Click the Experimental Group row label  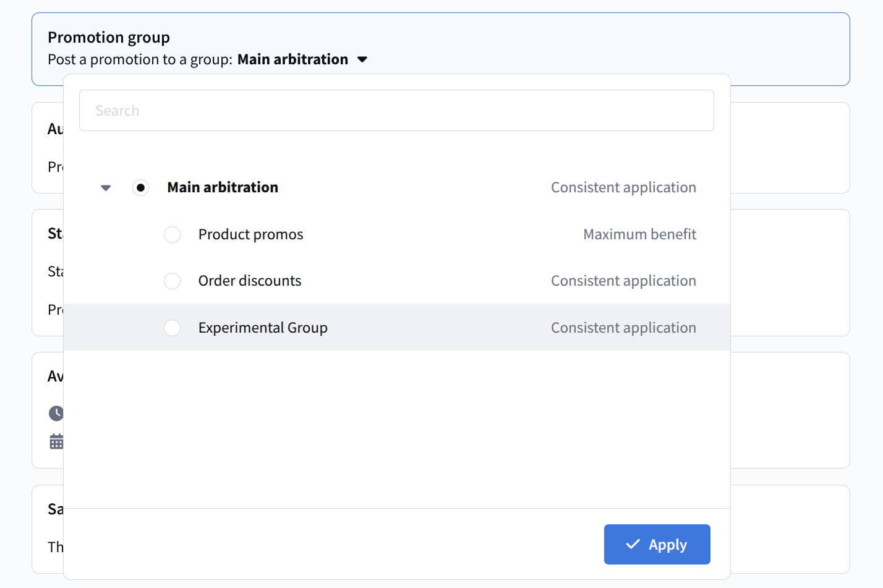(263, 328)
